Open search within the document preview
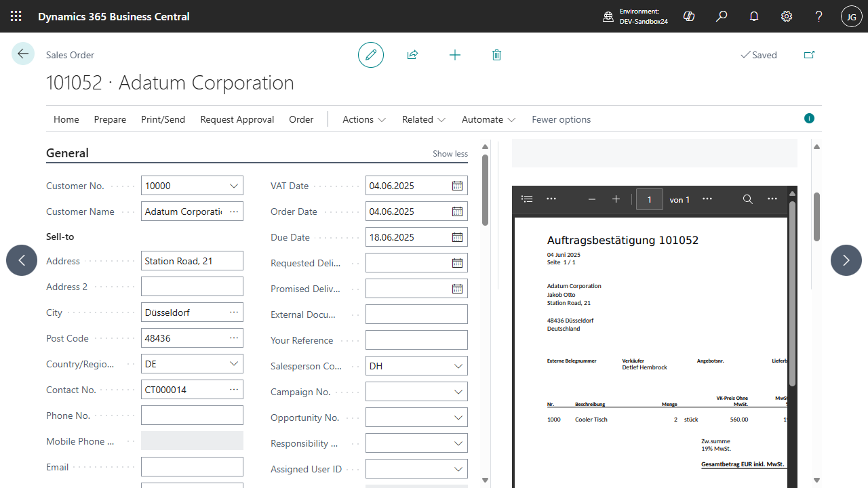This screenshot has height=488, width=868. 747,199
